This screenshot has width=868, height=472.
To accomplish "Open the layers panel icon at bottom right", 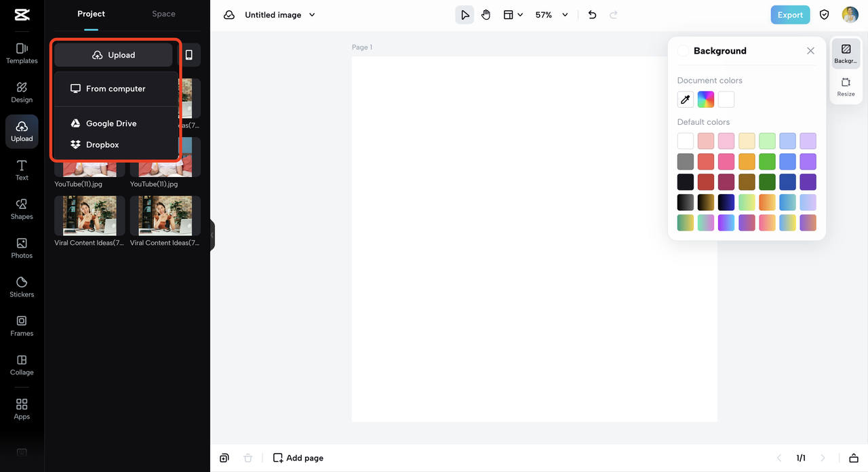I will tap(854, 458).
